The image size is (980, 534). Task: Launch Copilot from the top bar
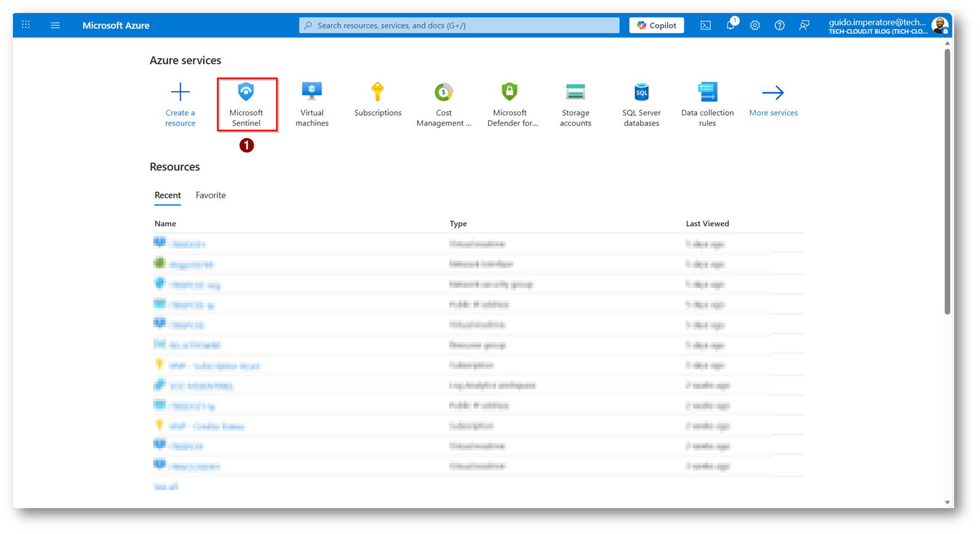click(x=657, y=25)
